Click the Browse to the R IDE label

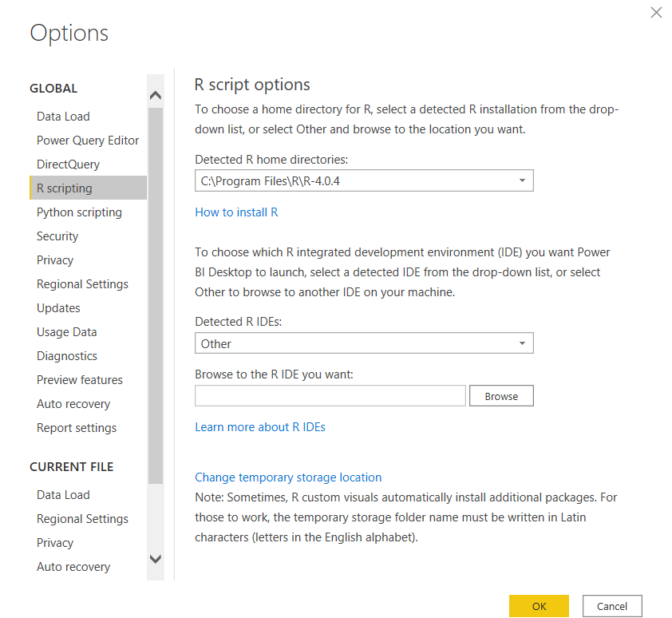coord(275,374)
